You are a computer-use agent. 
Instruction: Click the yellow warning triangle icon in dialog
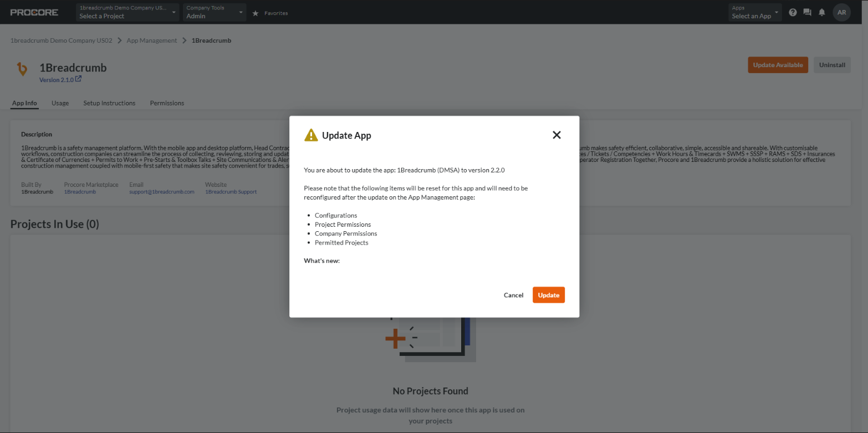(310, 135)
